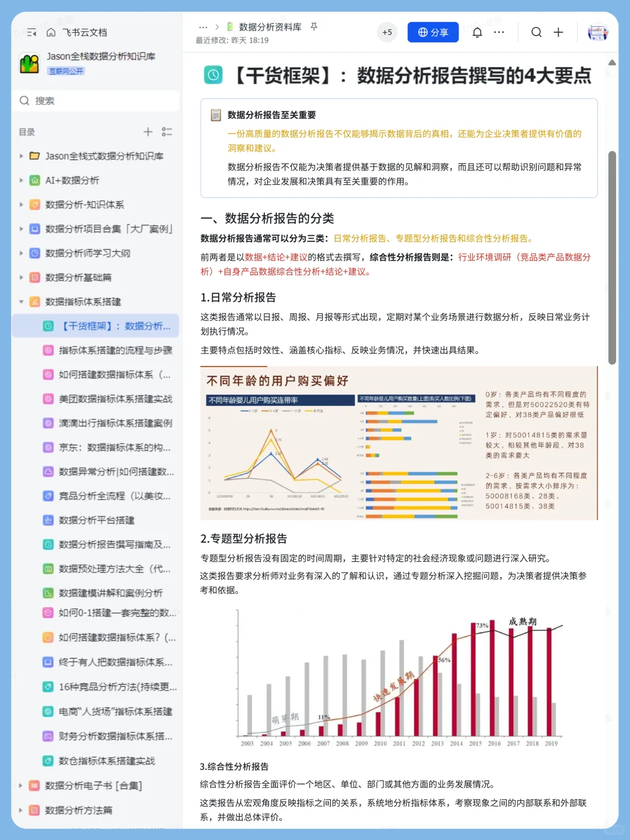Click the vertical scrollbar thumb
This screenshot has width=630, height=840.
coord(612,258)
